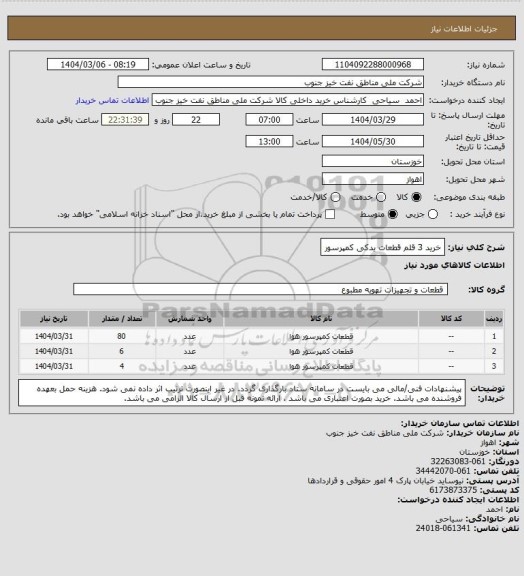The height and width of the screenshot is (576, 524).
Task: Click the جزئیات اطلاعات نیاز header title
Action: point(464,29)
